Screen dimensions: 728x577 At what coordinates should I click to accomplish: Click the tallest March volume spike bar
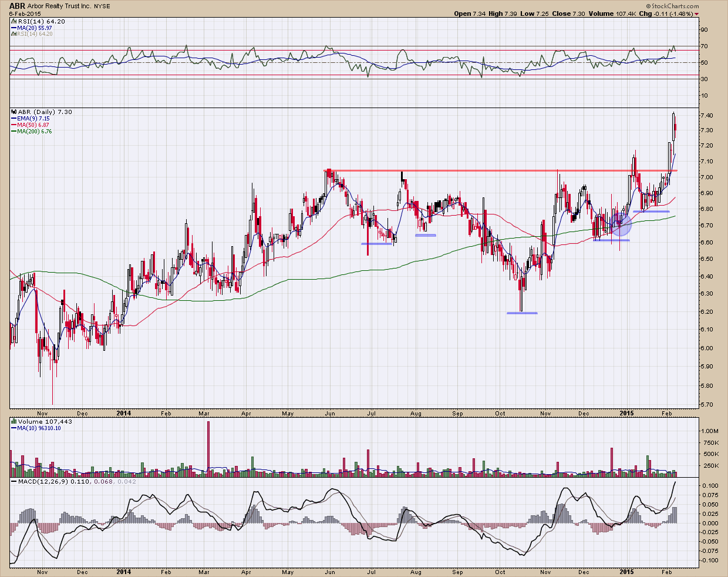[208, 448]
